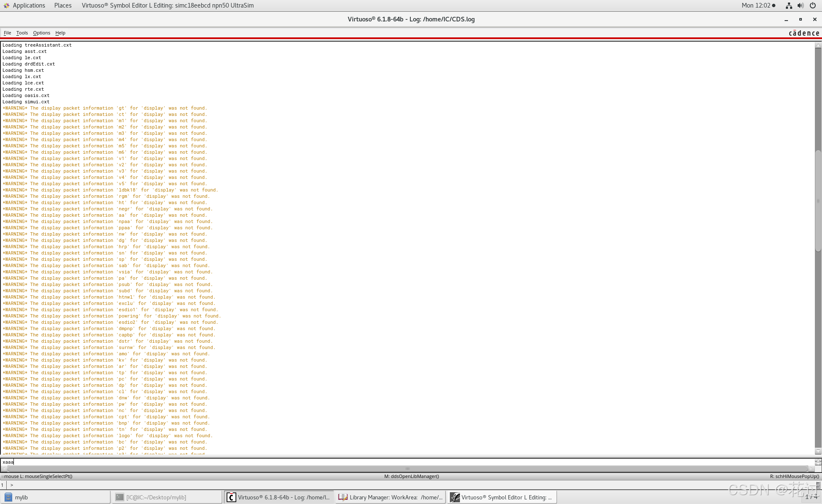Switch to mylib taskbar window
This screenshot has width=822, height=504.
[55, 497]
